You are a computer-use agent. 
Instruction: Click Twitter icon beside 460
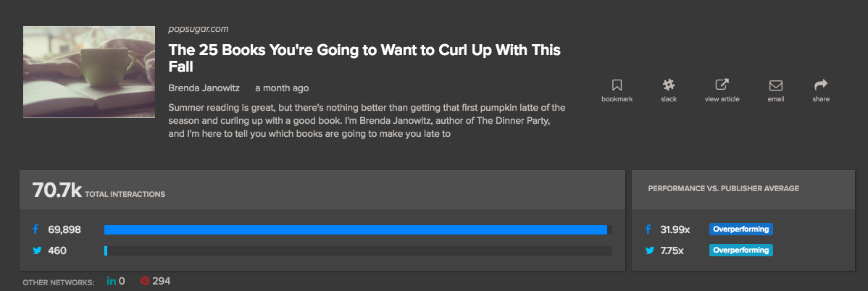pos(35,250)
